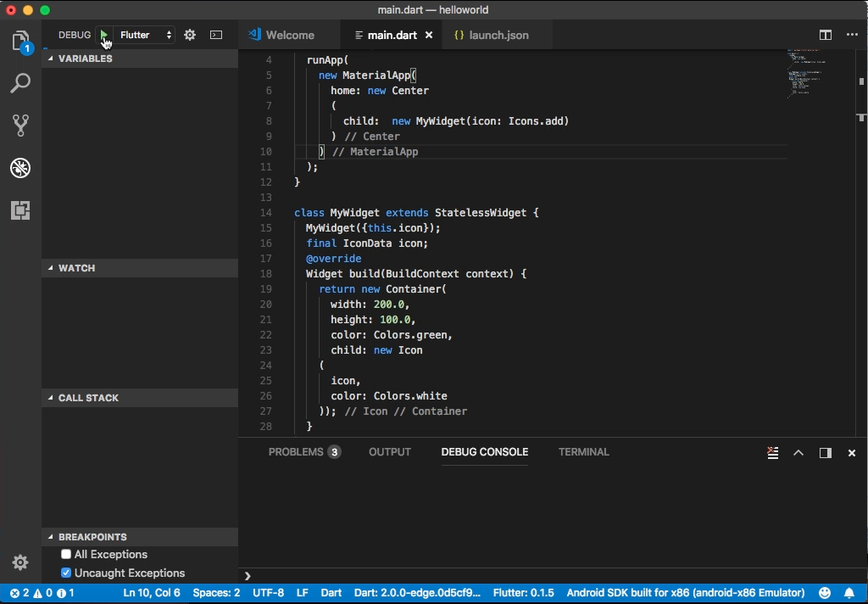Move the panel to the right side
This screenshot has width=868, height=604.
click(x=826, y=453)
